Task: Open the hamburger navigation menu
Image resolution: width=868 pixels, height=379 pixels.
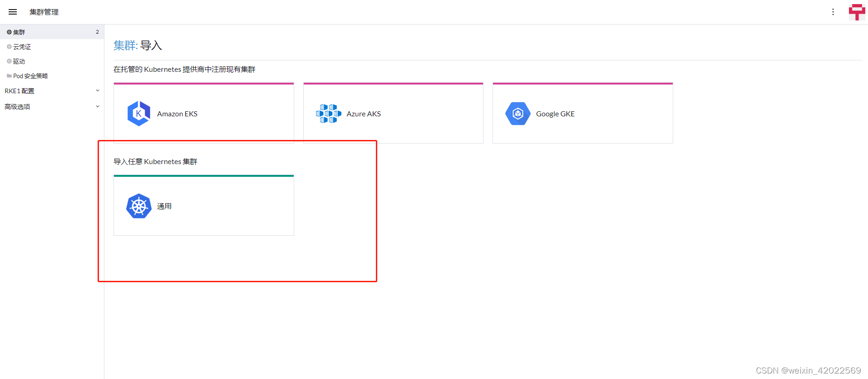Action: point(13,12)
